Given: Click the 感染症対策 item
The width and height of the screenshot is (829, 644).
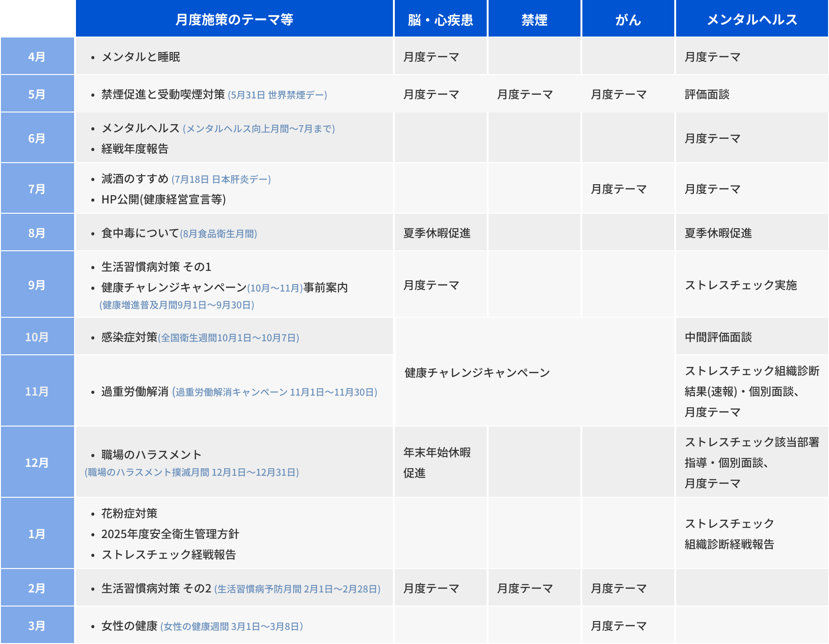Looking at the screenshot, I should click(129, 337).
